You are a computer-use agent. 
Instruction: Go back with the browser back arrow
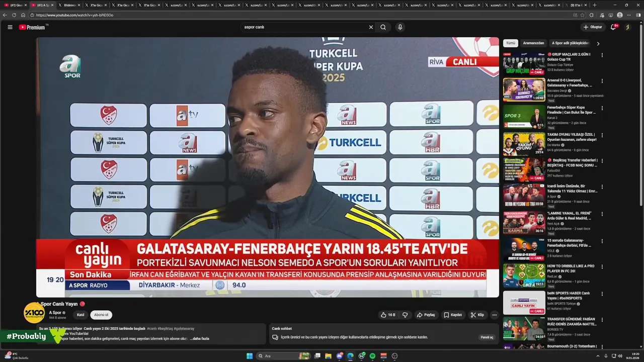pos(5,15)
